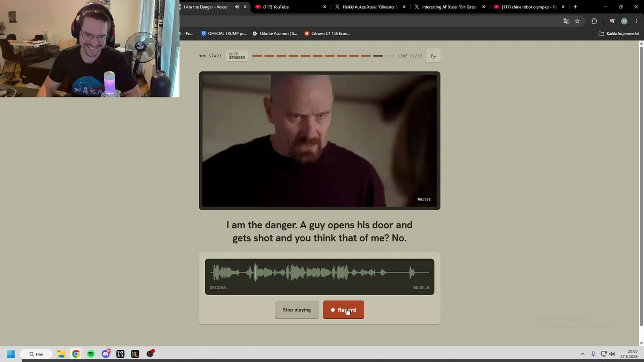Open the Citroen C1 bookmark
Screen dimensions: 644x362
click(x=328, y=34)
